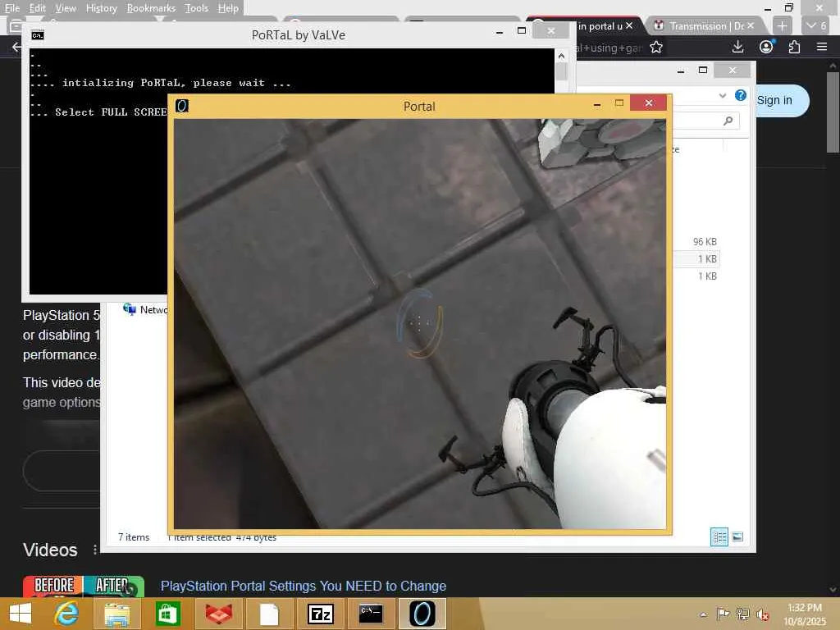Open the Firefox View menu

coord(66,8)
